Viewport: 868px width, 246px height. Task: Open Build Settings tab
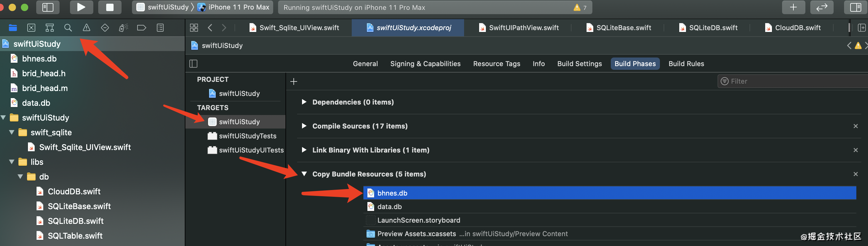[579, 64]
